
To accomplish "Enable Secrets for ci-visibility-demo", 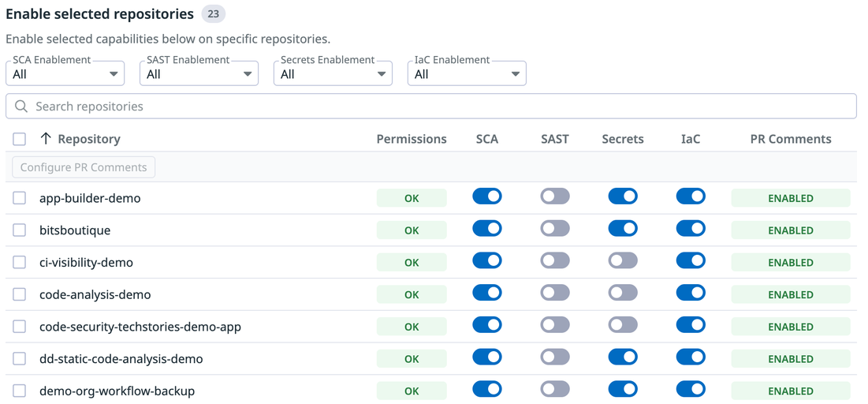I will [623, 260].
